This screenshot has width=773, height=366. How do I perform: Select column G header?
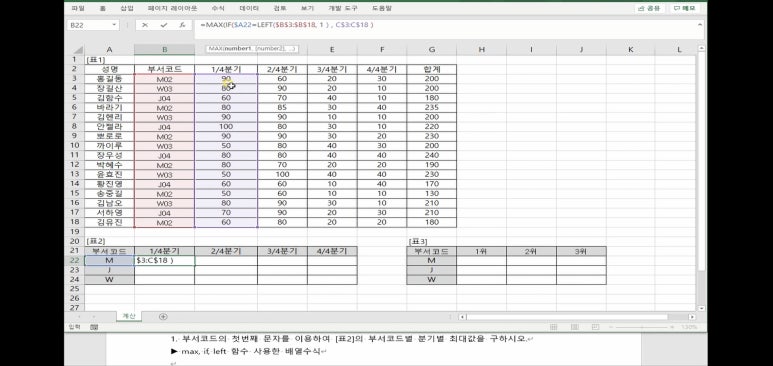point(431,50)
